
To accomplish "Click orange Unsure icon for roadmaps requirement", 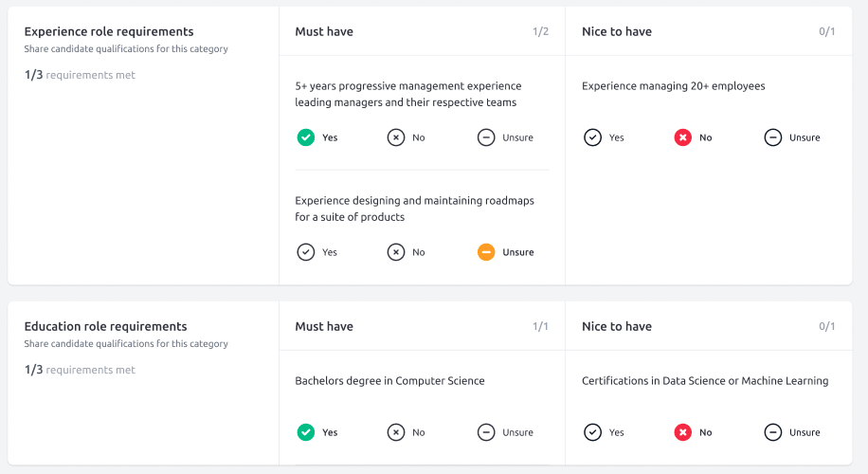I will pyautogui.click(x=486, y=252).
